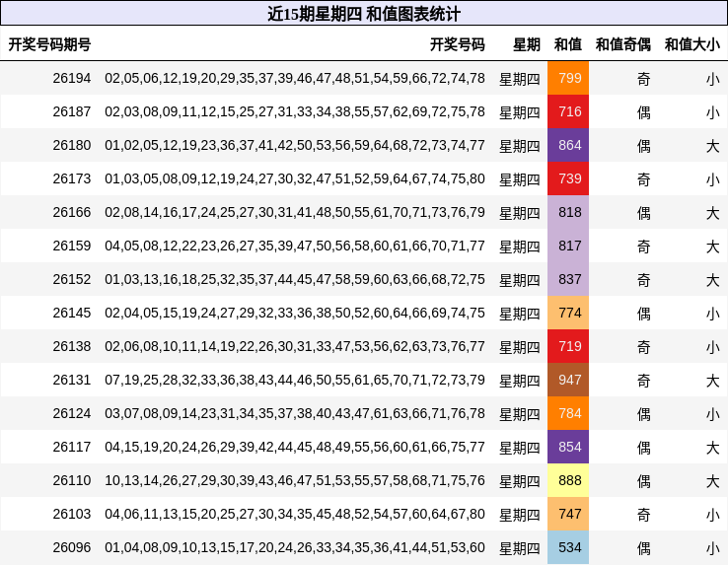The height and width of the screenshot is (565, 728).
Task: Click the drawn numbers for issue 26173
Action: tap(295, 178)
